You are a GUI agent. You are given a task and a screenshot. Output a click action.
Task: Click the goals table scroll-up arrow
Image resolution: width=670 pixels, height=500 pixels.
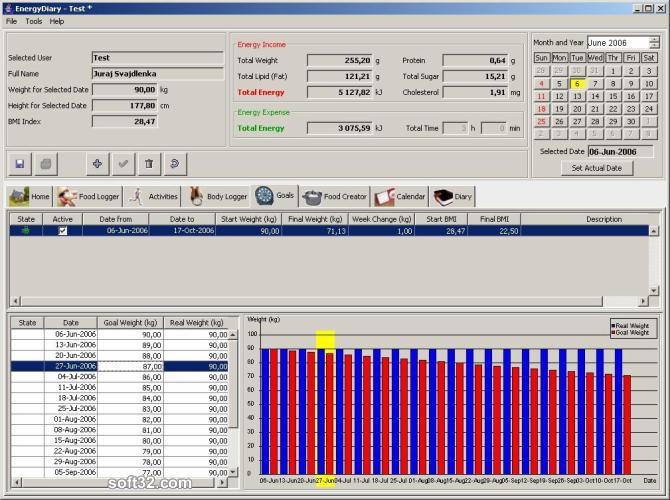pyautogui.click(x=654, y=231)
